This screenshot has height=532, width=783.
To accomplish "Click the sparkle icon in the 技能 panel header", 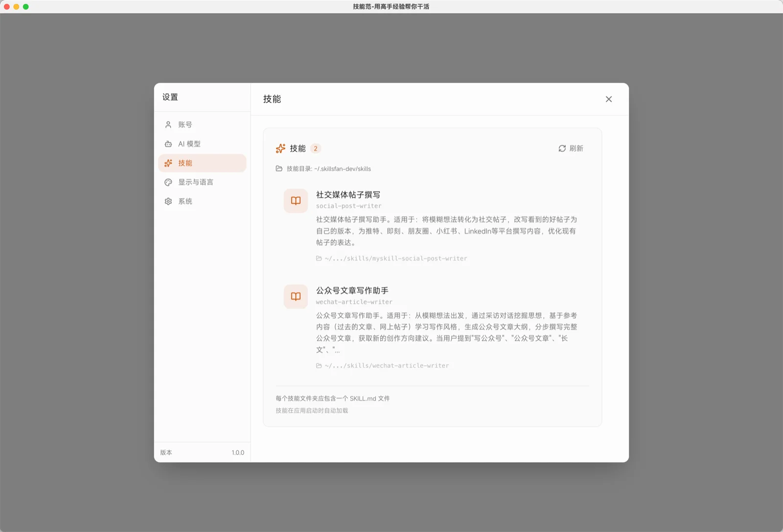I will coord(280,148).
